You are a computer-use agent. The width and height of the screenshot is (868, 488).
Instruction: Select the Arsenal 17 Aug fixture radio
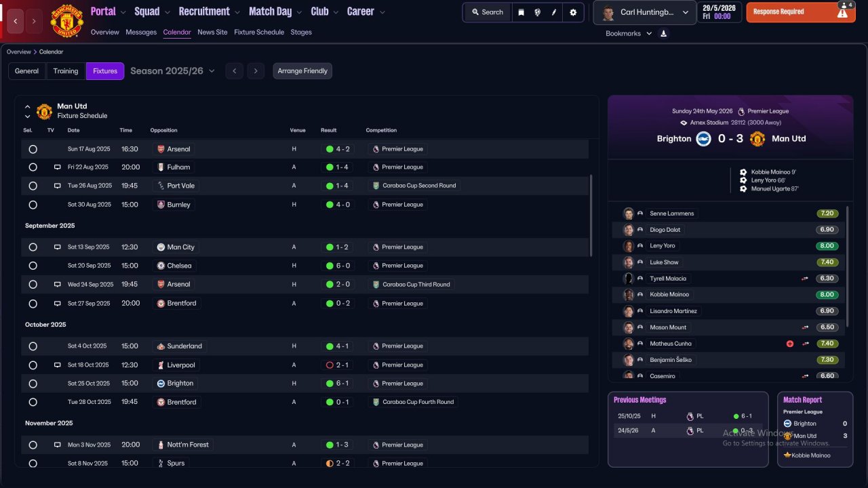[x=33, y=149]
